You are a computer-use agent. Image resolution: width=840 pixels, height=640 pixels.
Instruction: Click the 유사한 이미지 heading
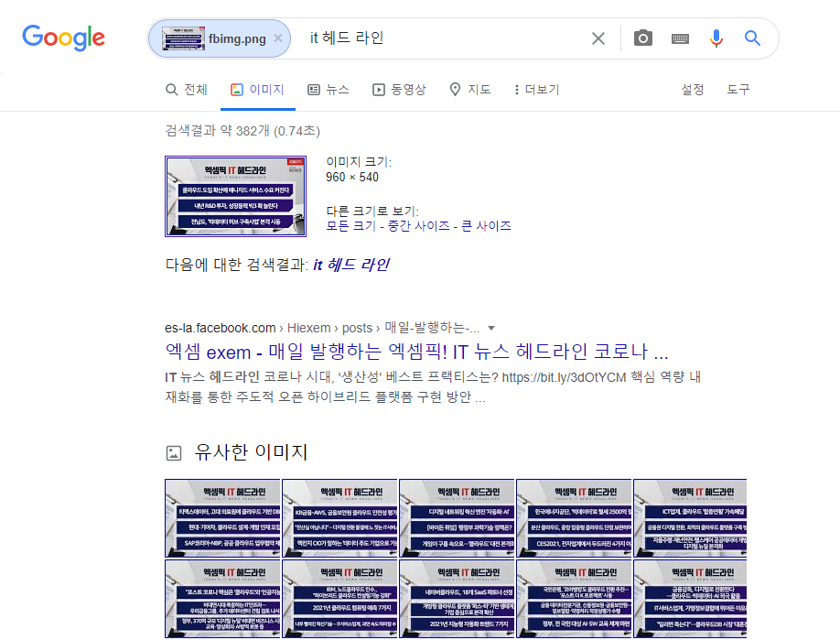point(252,452)
